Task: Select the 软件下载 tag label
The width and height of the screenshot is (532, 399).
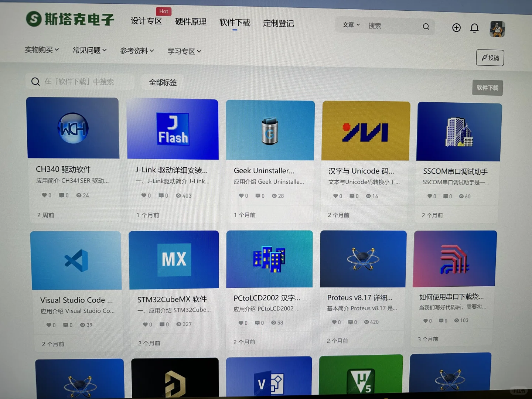Action: [x=487, y=88]
